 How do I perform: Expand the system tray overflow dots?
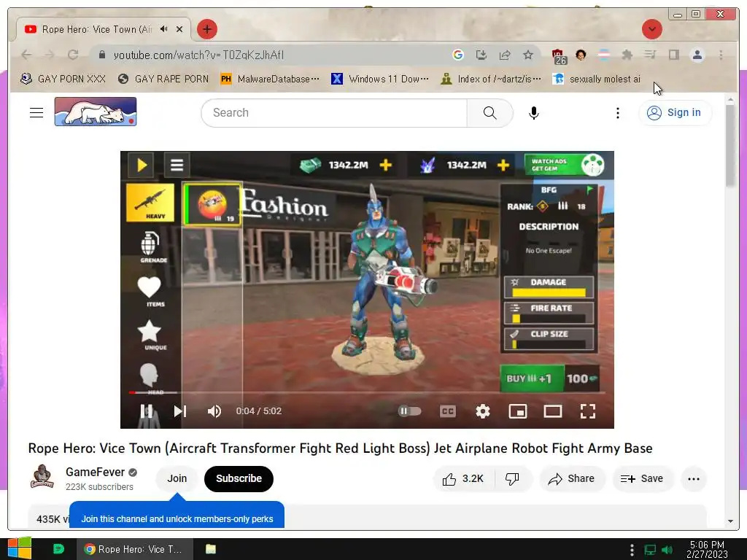point(632,550)
